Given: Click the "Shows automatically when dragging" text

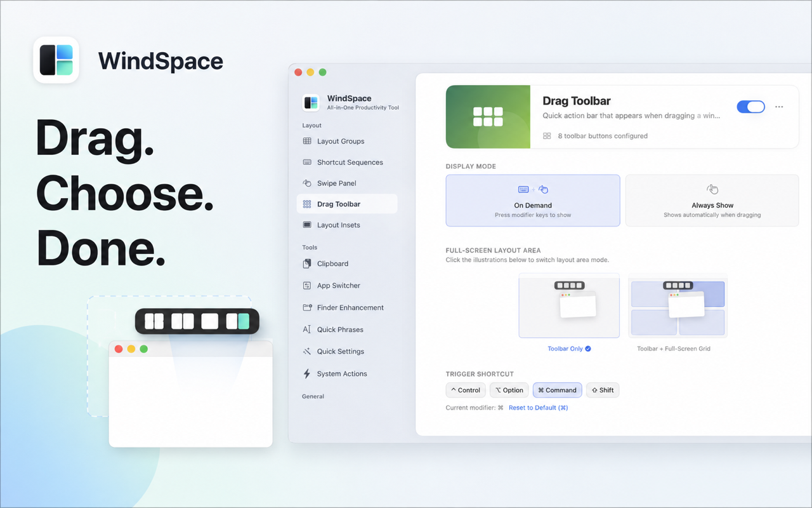Looking at the screenshot, I should click(712, 215).
